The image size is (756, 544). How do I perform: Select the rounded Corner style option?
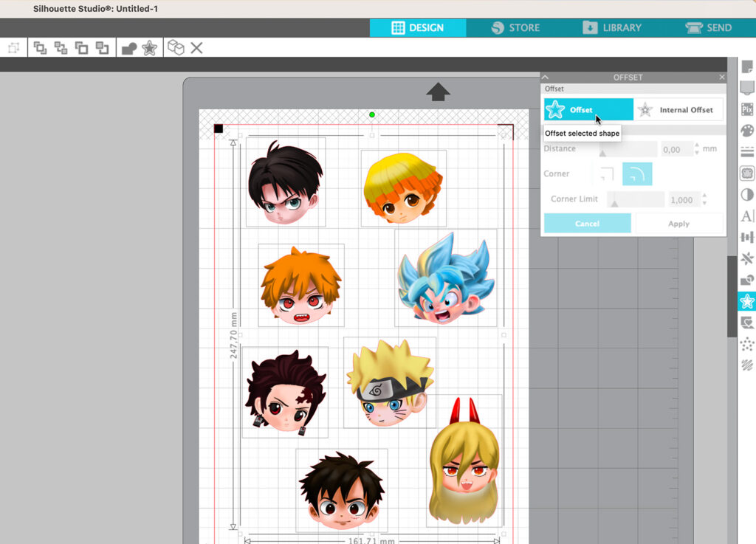(x=637, y=174)
